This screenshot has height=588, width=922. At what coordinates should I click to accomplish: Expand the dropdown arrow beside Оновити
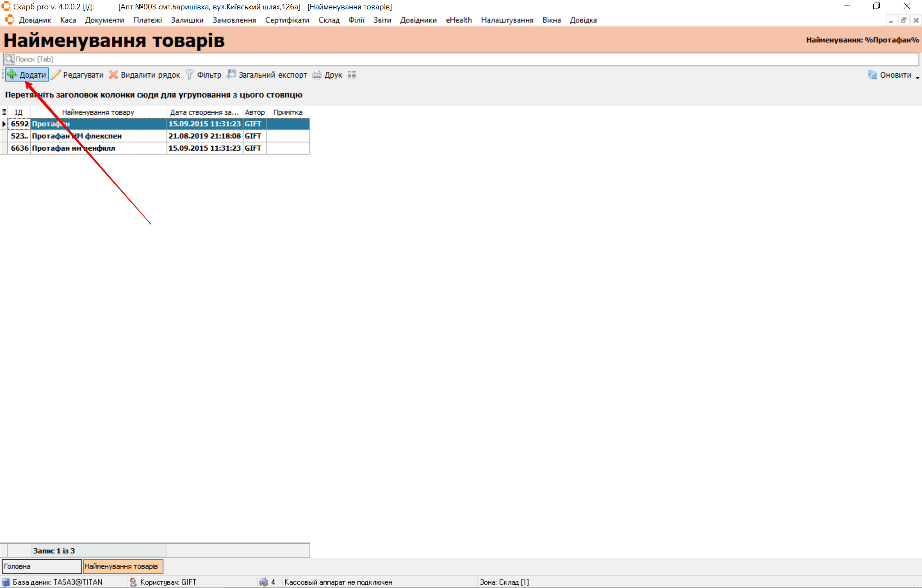917,77
